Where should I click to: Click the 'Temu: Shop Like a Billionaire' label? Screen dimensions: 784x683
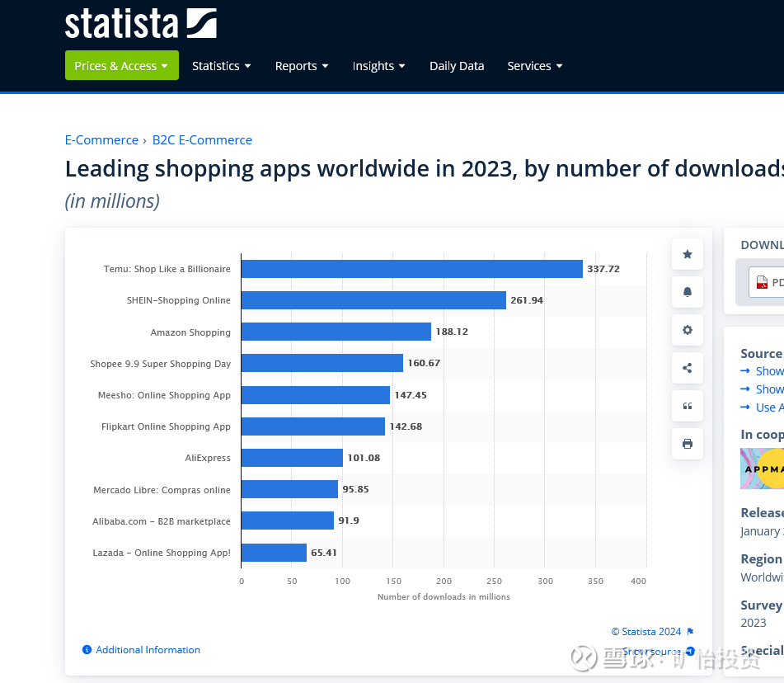pyautogui.click(x=167, y=269)
